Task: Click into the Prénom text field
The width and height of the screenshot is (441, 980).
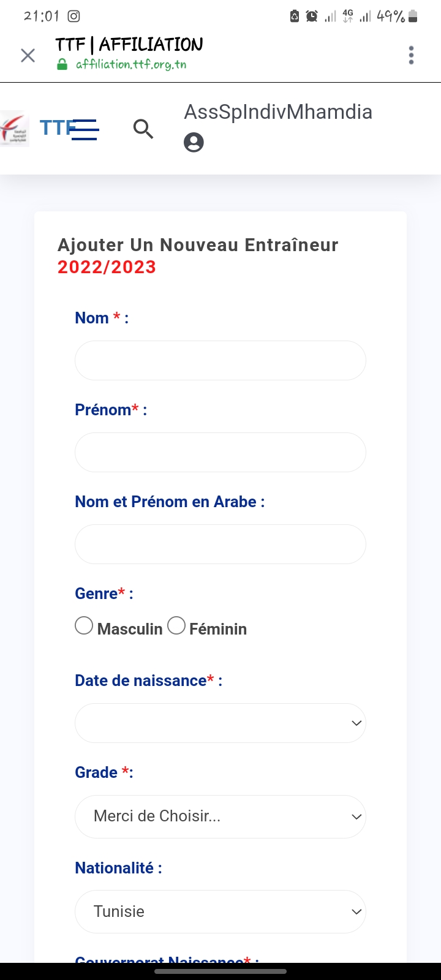Action: 221,453
